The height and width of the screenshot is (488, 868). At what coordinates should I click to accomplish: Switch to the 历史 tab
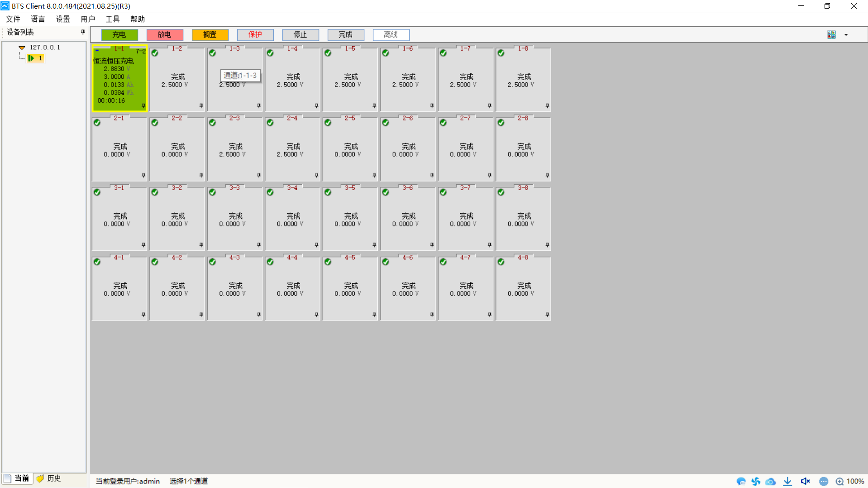(x=49, y=478)
